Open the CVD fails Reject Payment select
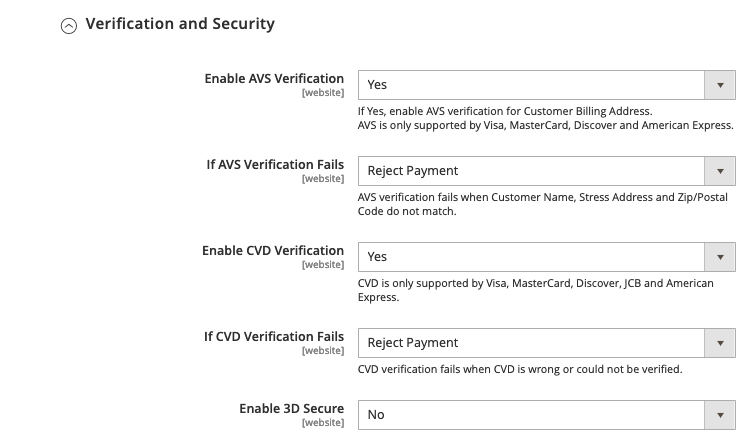Viewport: 751px width, 445px height. pyautogui.click(x=546, y=343)
